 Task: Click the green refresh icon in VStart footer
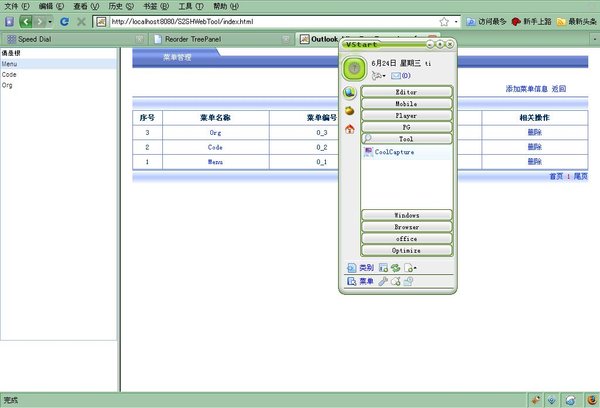pyautogui.click(x=395, y=268)
